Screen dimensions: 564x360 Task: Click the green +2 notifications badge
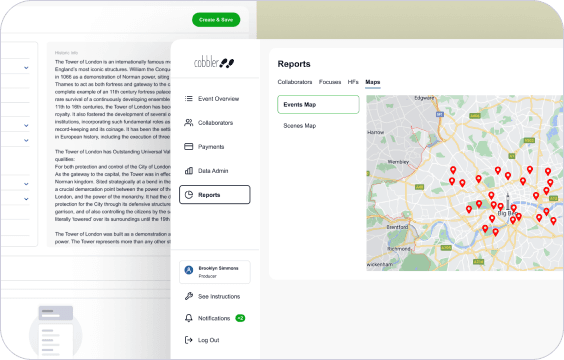[240, 318]
